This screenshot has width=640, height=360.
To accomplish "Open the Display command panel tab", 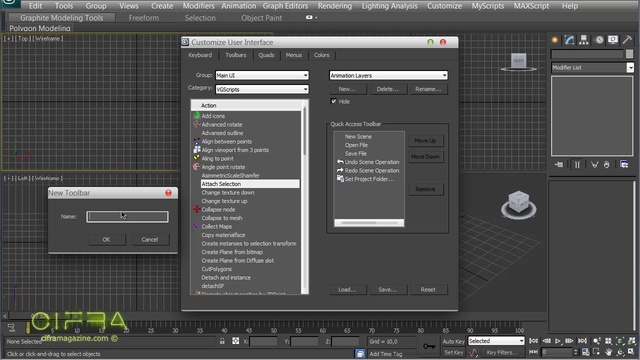I will click(613, 40).
